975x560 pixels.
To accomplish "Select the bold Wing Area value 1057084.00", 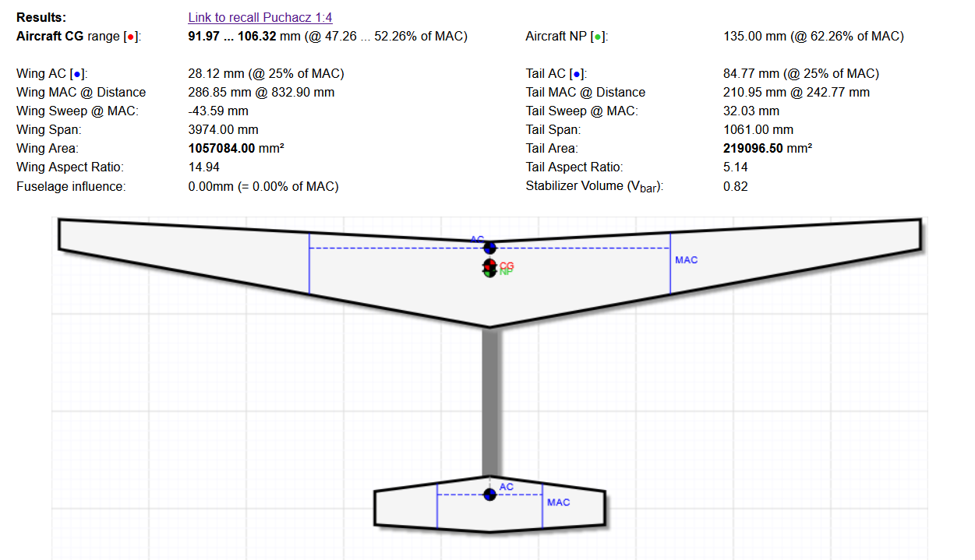I will click(x=222, y=148).
